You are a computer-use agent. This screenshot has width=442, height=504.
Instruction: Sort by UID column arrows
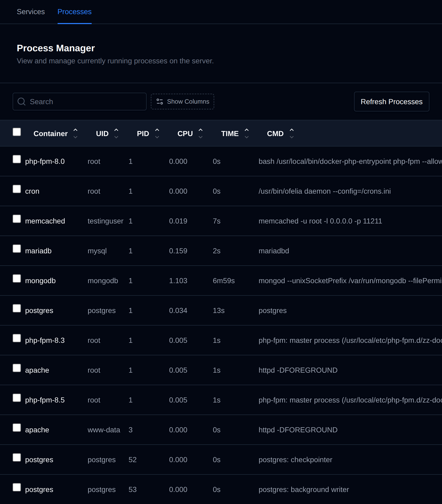116,133
